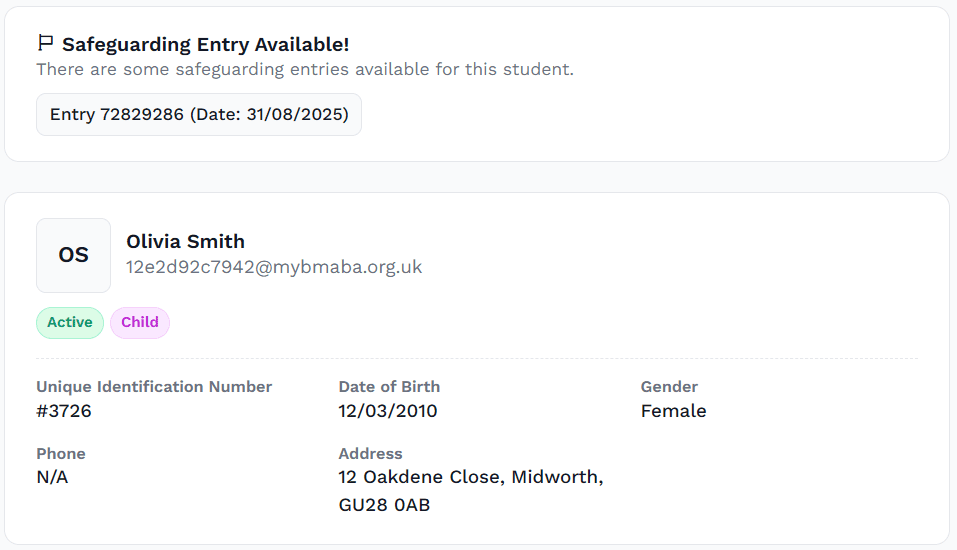Click the date of birth 12/03/2010

pos(388,411)
